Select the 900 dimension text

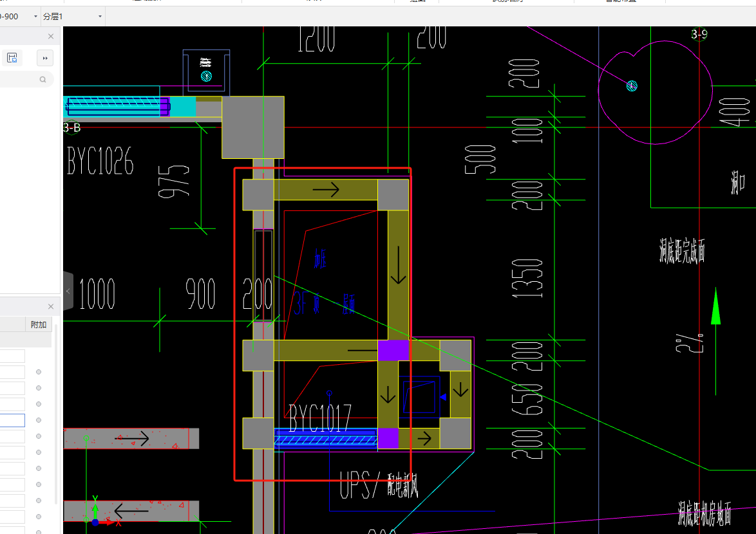[200, 293]
